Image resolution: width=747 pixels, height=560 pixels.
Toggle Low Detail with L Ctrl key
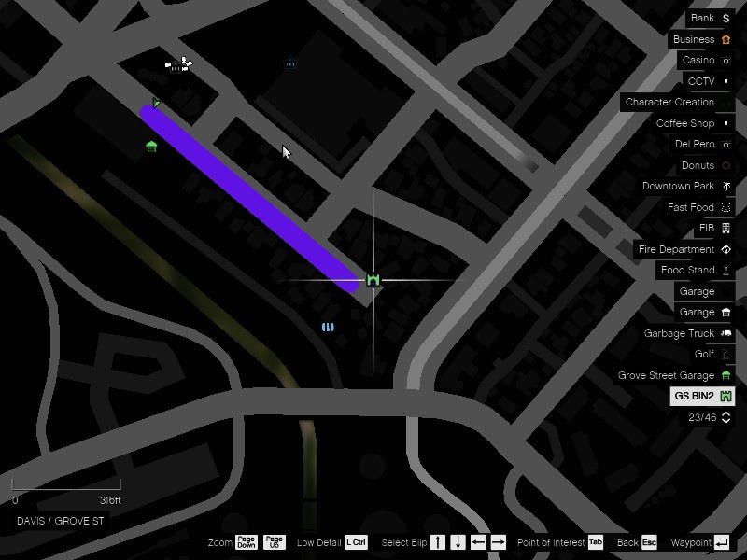tap(356, 542)
